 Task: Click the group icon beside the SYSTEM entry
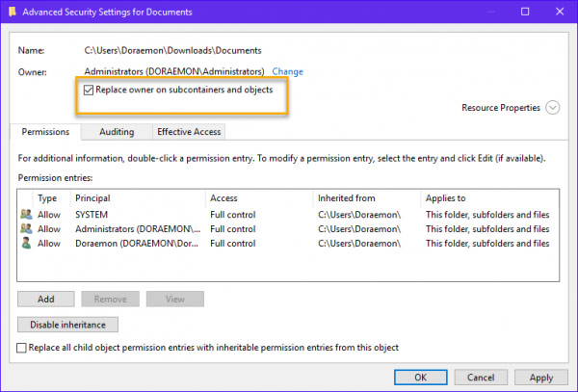[26, 214]
